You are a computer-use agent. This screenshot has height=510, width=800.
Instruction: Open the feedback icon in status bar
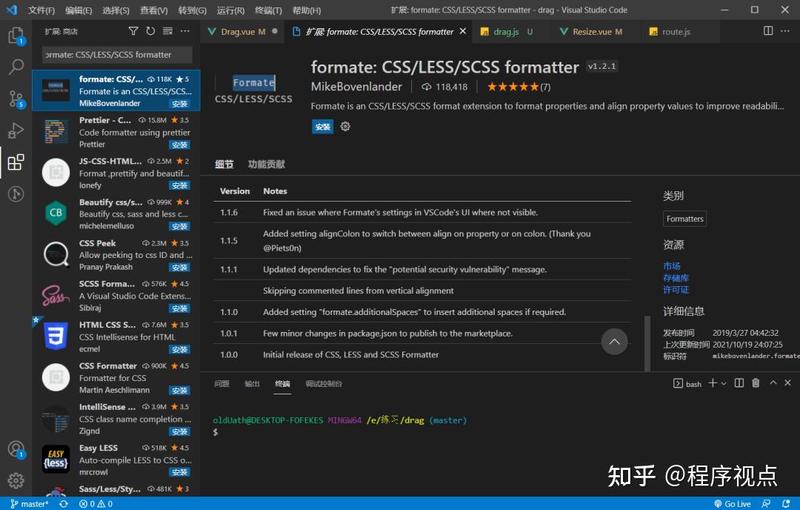coord(766,504)
